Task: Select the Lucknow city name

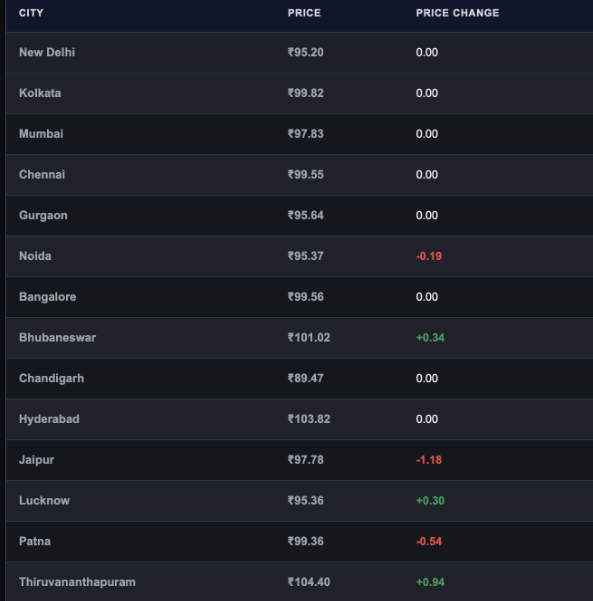Action: pyautogui.click(x=44, y=501)
